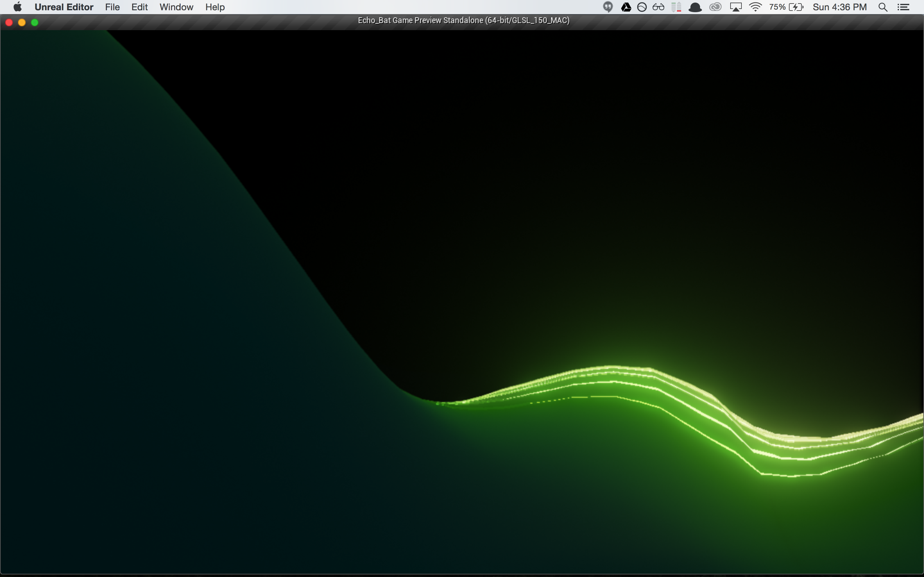Click the Echo_Bat Game Preview window title
This screenshot has height=577, width=924.
coord(464,21)
